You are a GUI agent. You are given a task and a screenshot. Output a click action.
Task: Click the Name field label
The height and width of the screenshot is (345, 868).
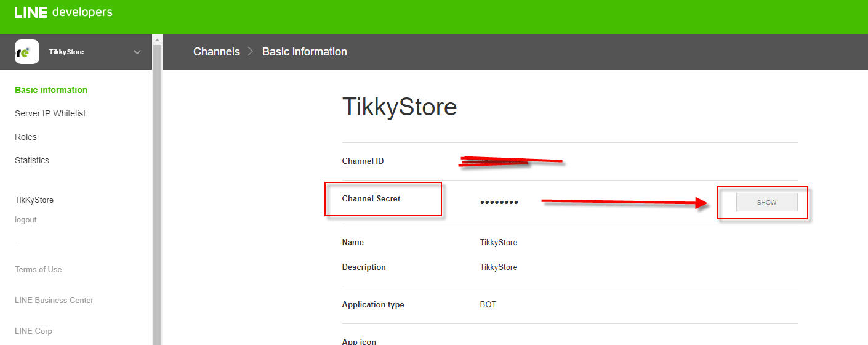coord(353,242)
